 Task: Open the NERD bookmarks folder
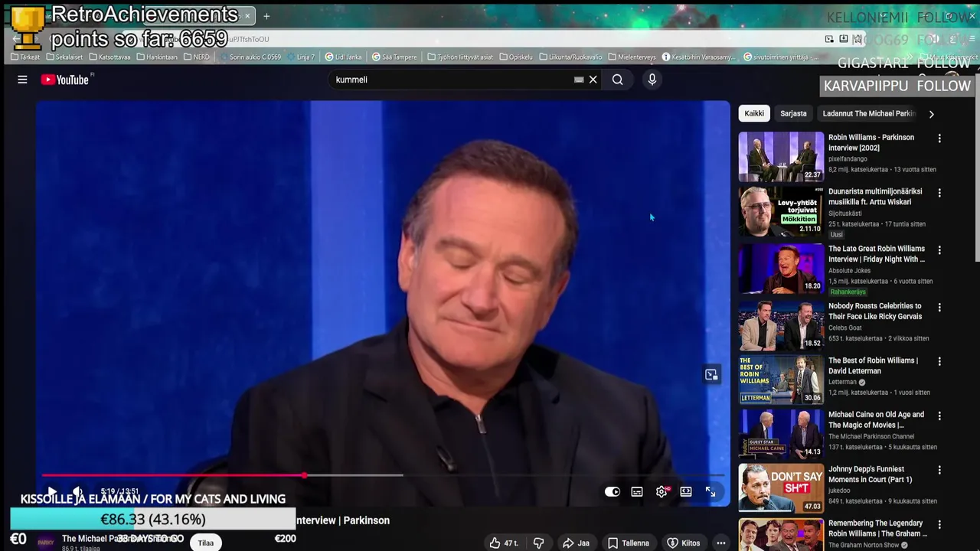click(x=197, y=57)
